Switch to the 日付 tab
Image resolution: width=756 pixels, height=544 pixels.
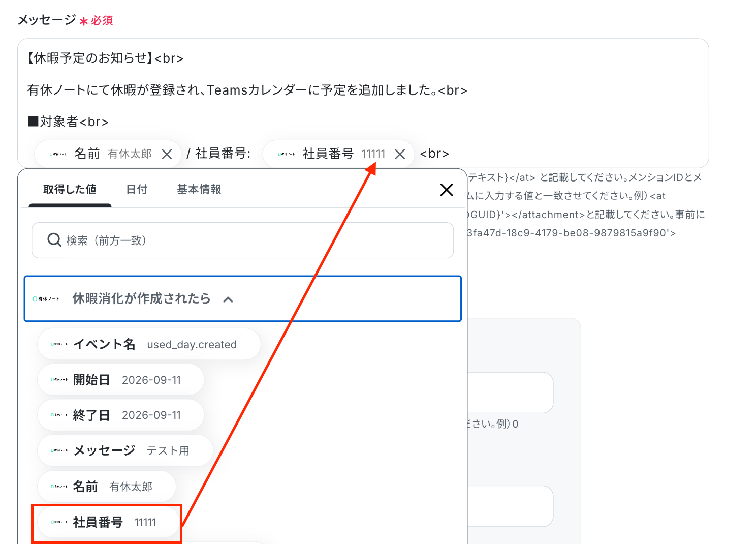137,189
